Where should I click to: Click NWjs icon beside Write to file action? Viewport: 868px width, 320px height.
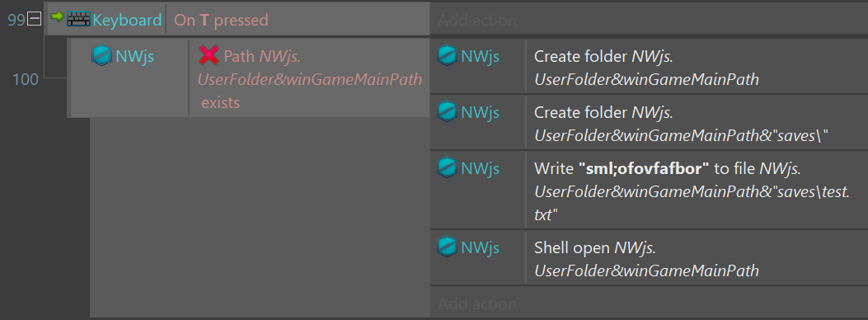click(447, 167)
